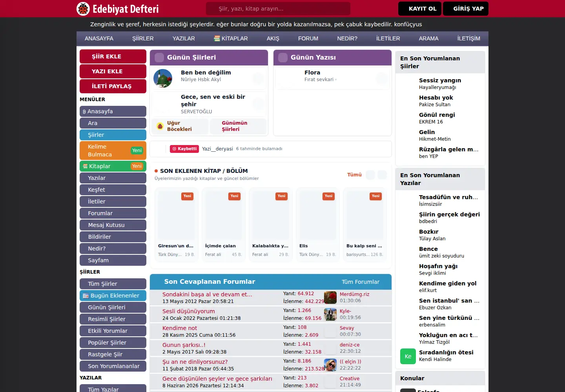565x392 pixels.
Task: Open FORUM in the top navigation
Action: tap(308, 38)
